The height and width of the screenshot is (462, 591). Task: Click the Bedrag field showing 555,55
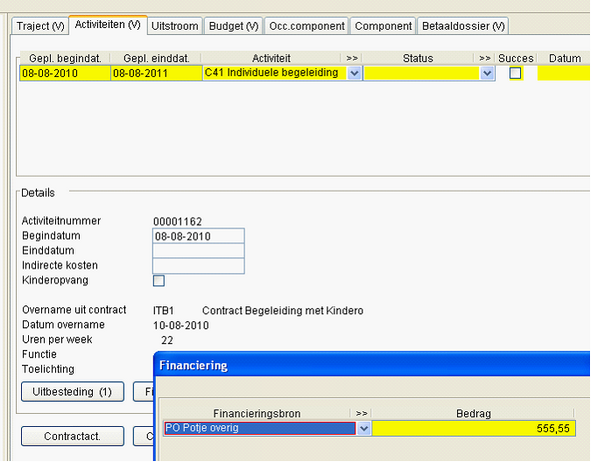(474, 428)
